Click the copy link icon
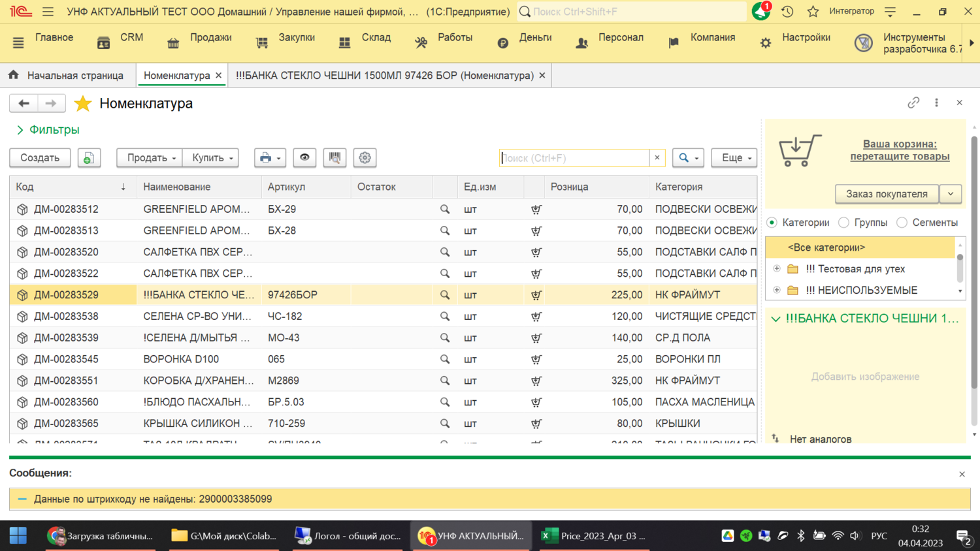 913,102
